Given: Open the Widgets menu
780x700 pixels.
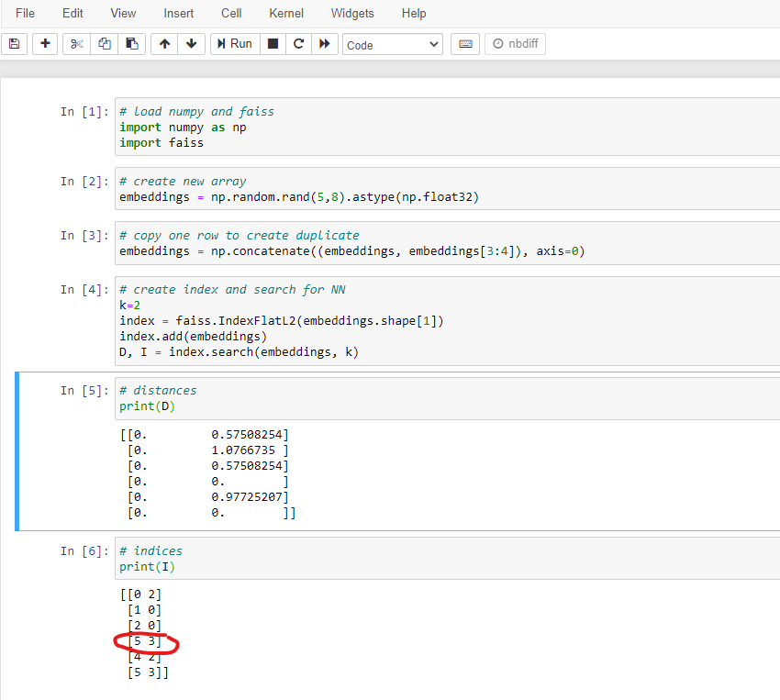Looking at the screenshot, I should tap(352, 14).
